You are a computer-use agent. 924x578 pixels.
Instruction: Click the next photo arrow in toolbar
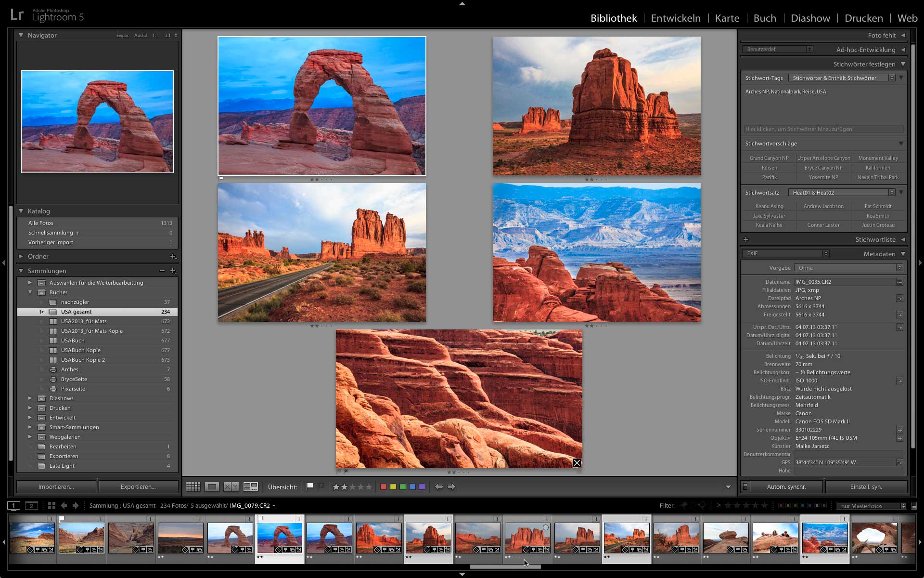(x=451, y=487)
